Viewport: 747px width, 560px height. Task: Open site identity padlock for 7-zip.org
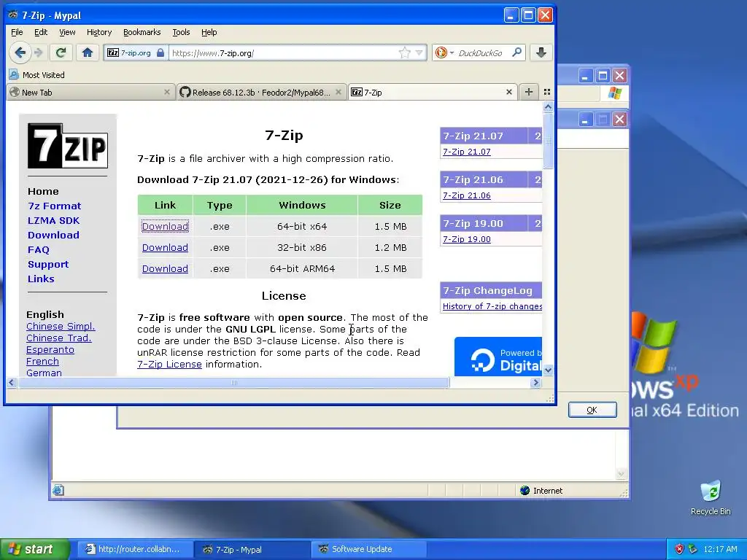pos(160,52)
